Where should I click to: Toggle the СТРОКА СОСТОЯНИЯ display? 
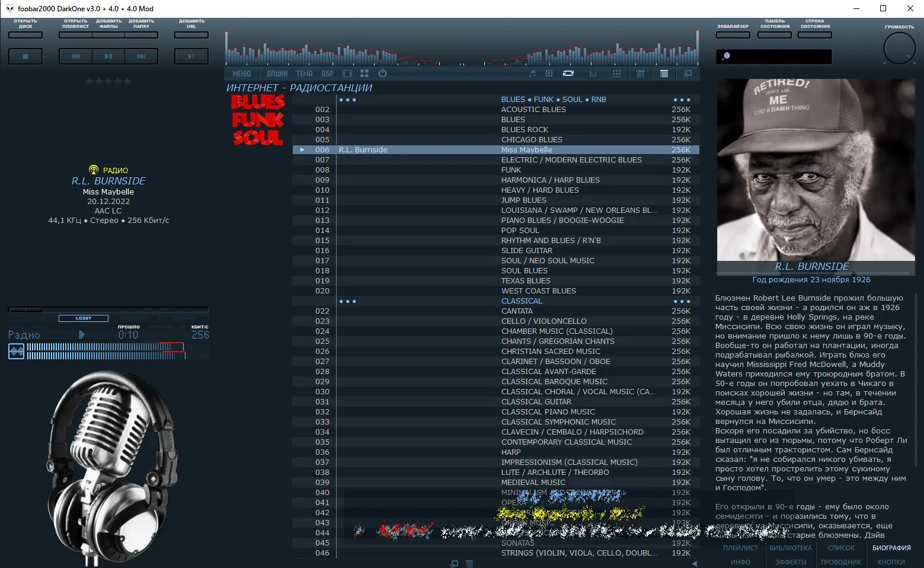pyautogui.click(x=814, y=34)
